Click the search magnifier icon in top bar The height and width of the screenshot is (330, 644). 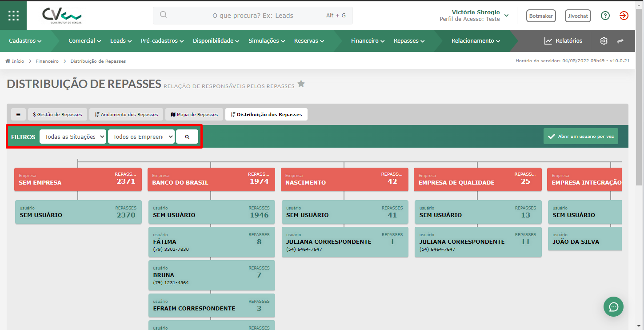point(163,15)
